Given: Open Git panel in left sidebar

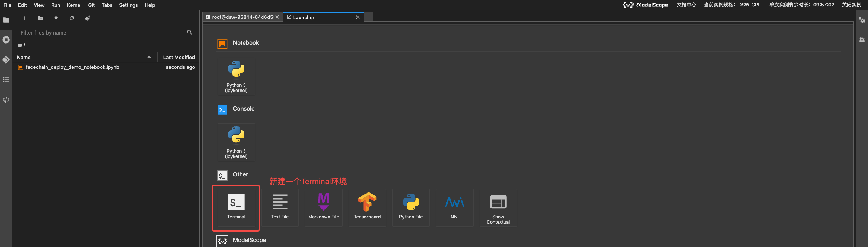Looking at the screenshot, I should pos(6,60).
